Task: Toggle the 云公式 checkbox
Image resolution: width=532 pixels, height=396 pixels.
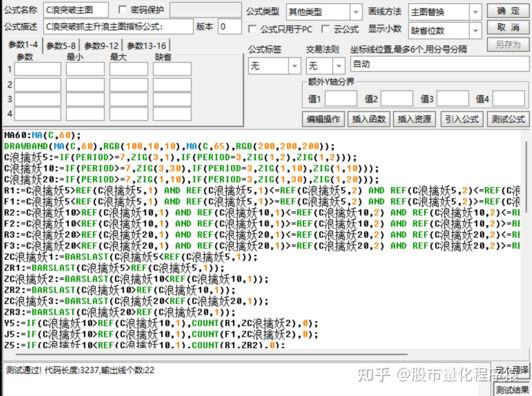Action: pos(326,29)
